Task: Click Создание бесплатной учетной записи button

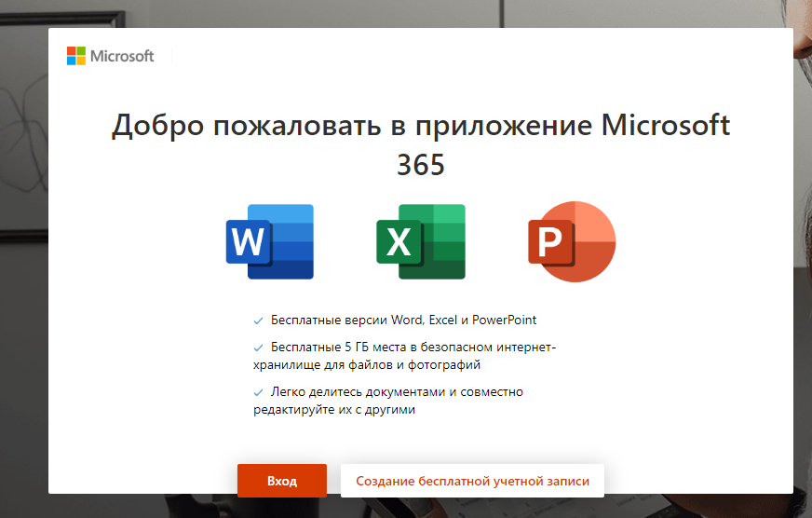Action: [472, 481]
